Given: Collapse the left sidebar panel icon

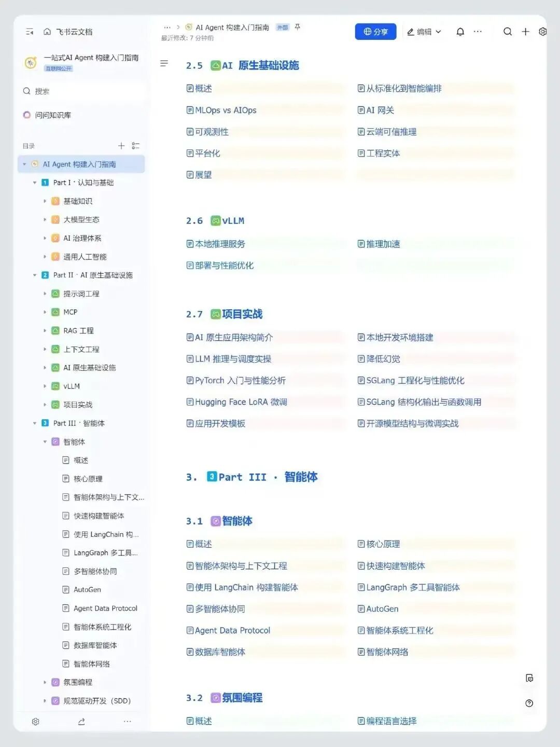Looking at the screenshot, I should click(30, 32).
